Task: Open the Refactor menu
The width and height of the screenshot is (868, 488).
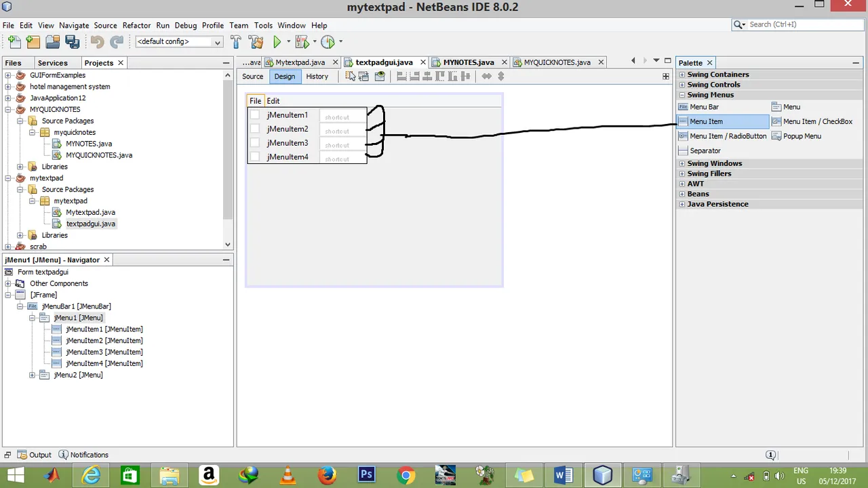Action: [x=136, y=25]
